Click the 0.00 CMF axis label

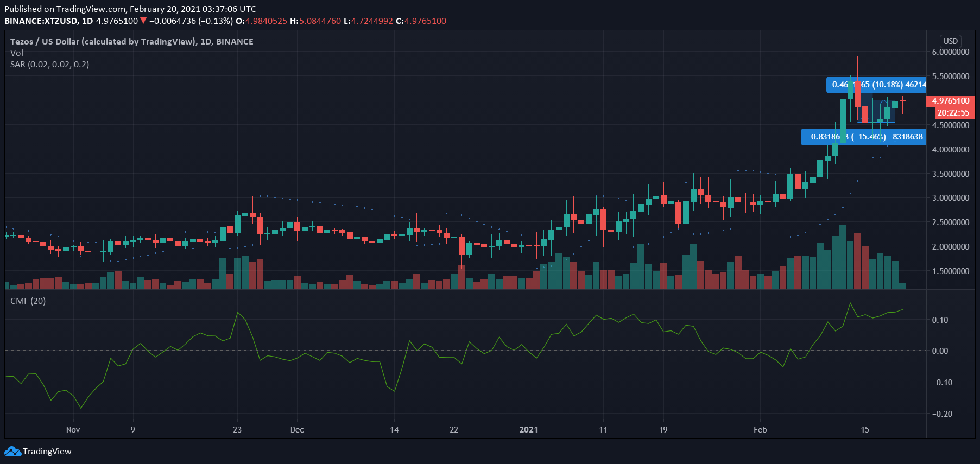(940, 351)
